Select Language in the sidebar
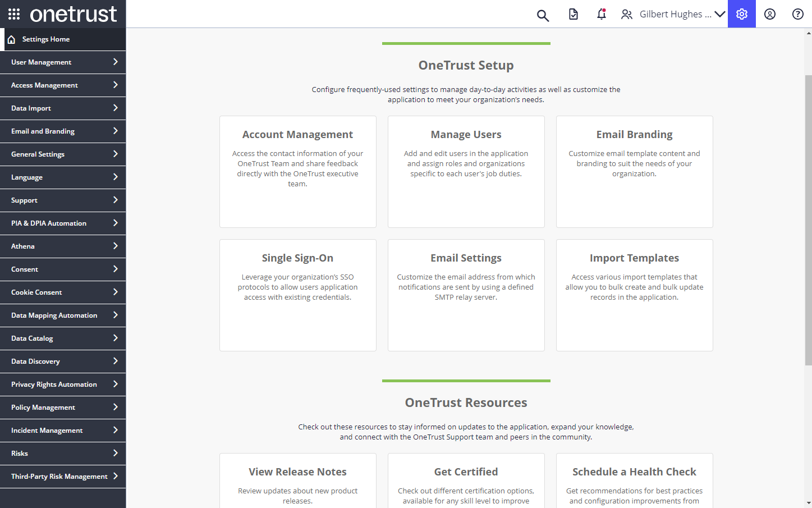Image resolution: width=812 pixels, height=508 pixels. click(63, 177)
